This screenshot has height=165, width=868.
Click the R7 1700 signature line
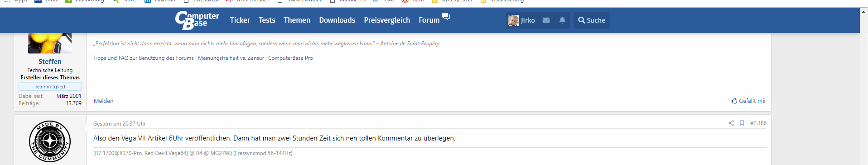(x=193, y=153)
